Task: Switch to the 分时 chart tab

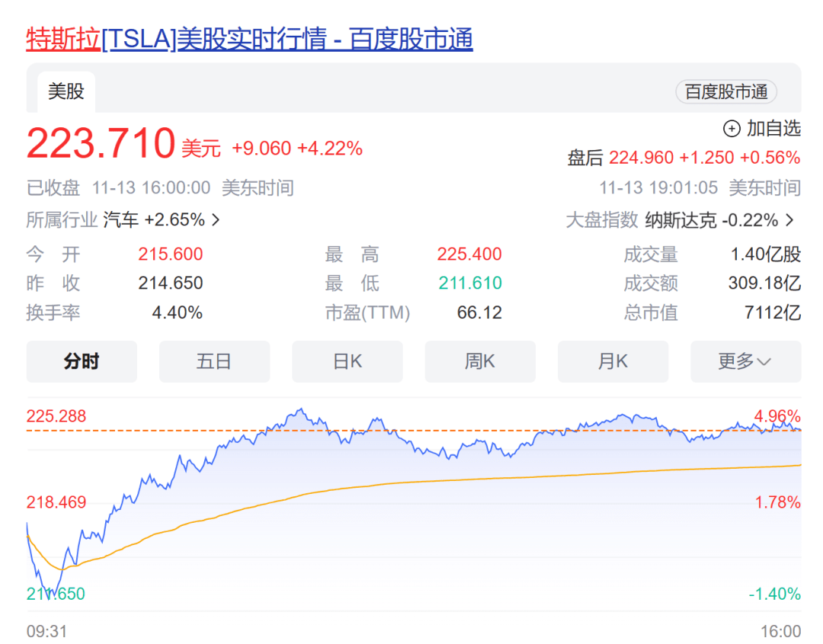Action: [x=82, y=361]
